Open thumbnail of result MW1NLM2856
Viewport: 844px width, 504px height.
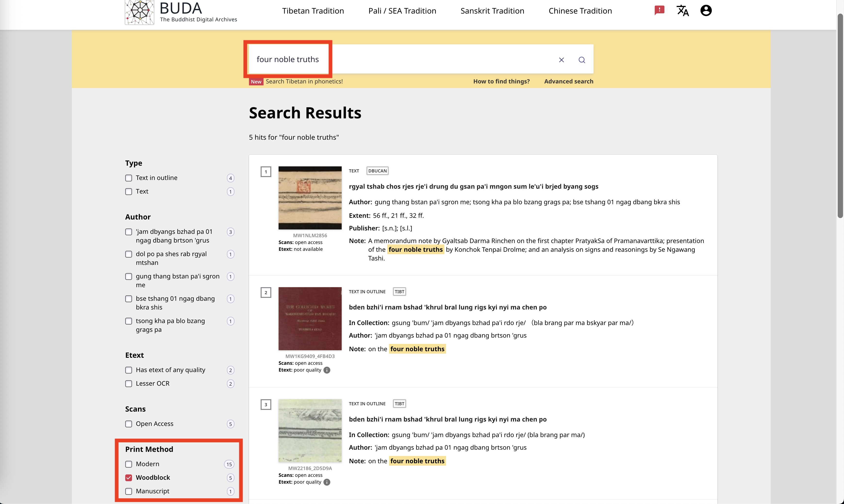click(310, 198)
